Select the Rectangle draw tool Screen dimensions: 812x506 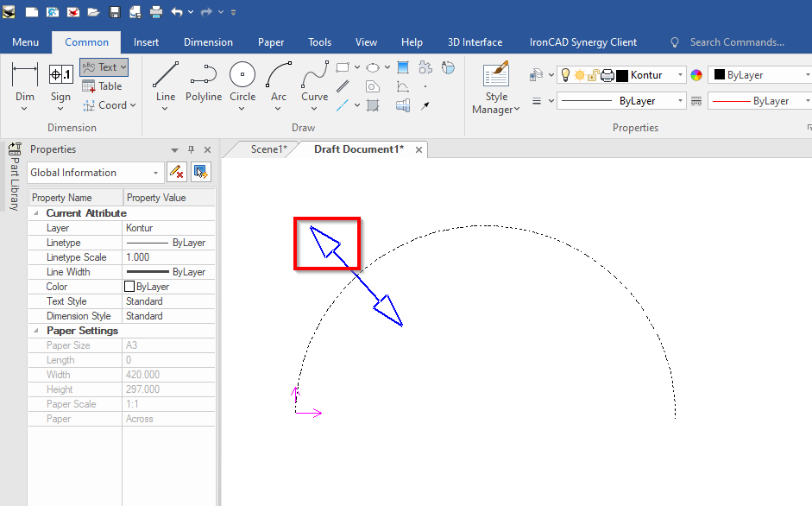point(343,67)
